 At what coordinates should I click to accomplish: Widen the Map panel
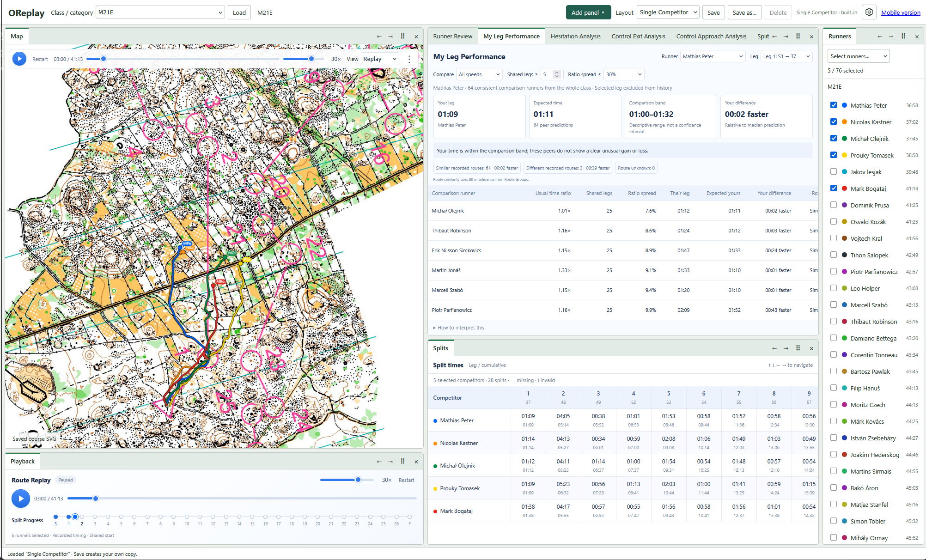tap(390, 37)
